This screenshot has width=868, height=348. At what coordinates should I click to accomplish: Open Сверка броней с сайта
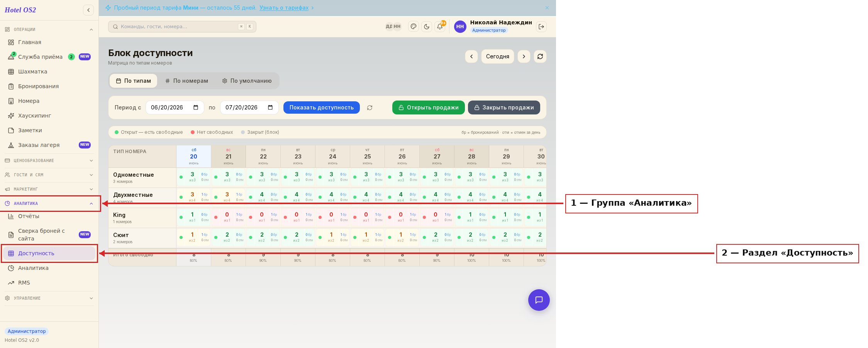pyautogui.click(x=49, y=235)
